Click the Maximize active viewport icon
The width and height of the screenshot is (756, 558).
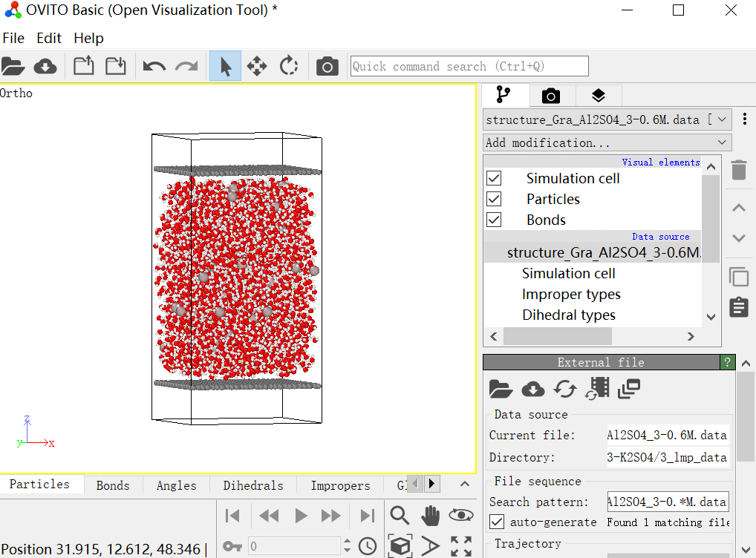461,546
